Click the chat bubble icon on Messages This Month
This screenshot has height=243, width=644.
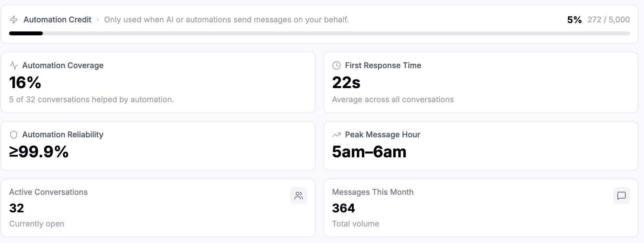pyautogui.click(x=622, y=196)
